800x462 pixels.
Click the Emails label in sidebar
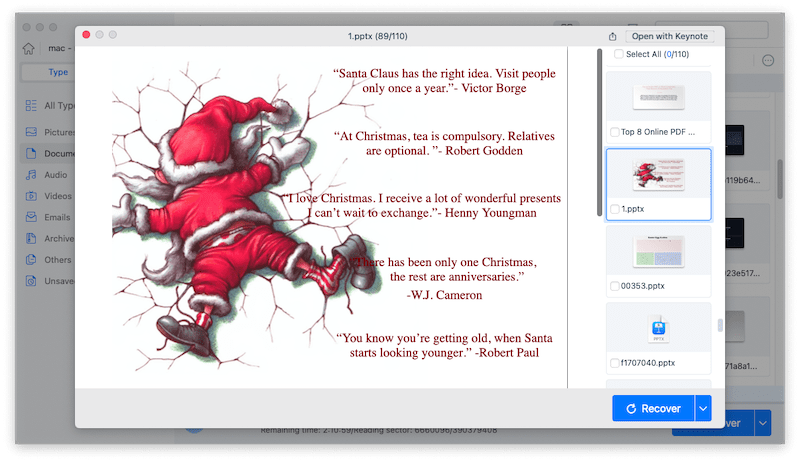(57, 217)
